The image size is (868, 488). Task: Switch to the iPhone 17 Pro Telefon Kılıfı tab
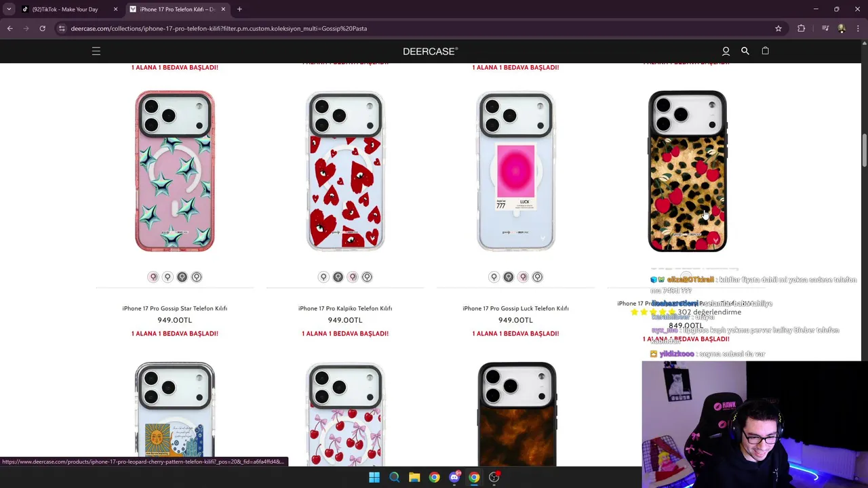[177, 9]
